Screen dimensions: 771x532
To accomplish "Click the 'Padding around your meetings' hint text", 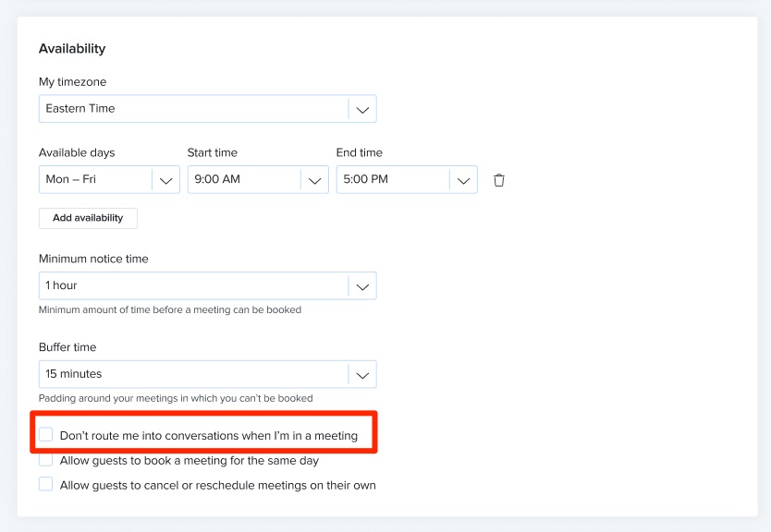I will coord(176,398).
